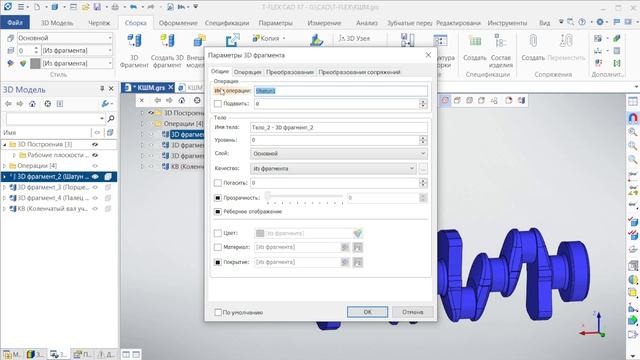
Task: Expand Рабочие плоскости folder
Action: point(14,155)
